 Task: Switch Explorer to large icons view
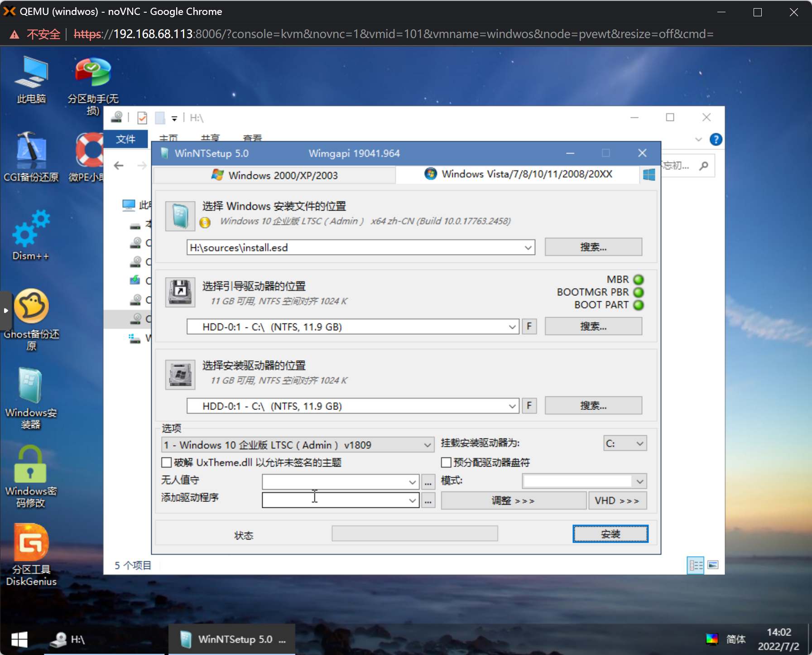click(x=713, y=565)
